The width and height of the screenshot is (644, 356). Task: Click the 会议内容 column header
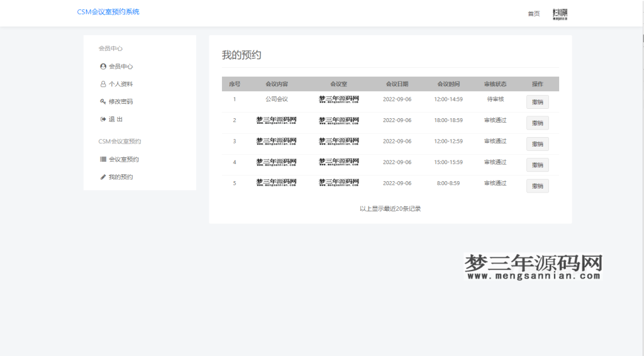tap(277, 84)
